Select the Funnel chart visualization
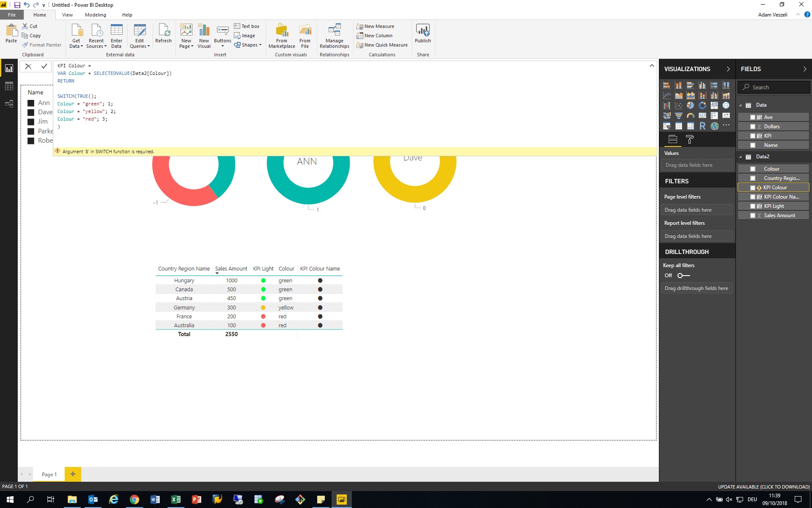This screenshot has height=508, width=812. 678,116
